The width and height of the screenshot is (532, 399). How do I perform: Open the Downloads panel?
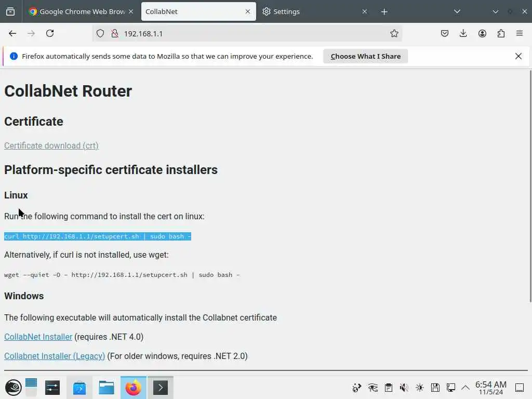463,33
